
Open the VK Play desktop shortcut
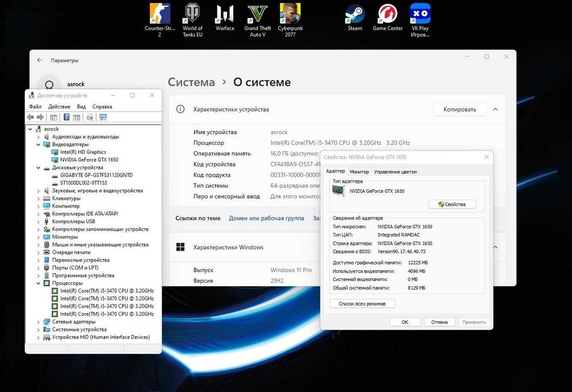[x=420, y=19]
